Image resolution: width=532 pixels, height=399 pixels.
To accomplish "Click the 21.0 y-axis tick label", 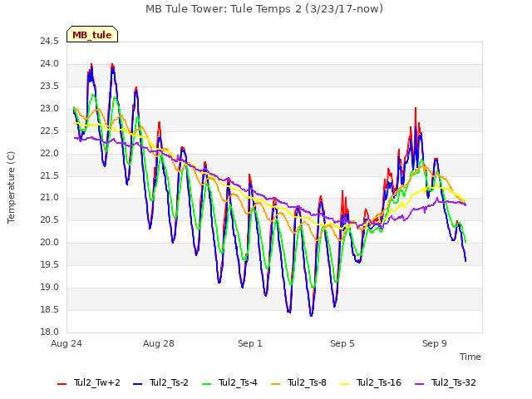I will [50, 198].
